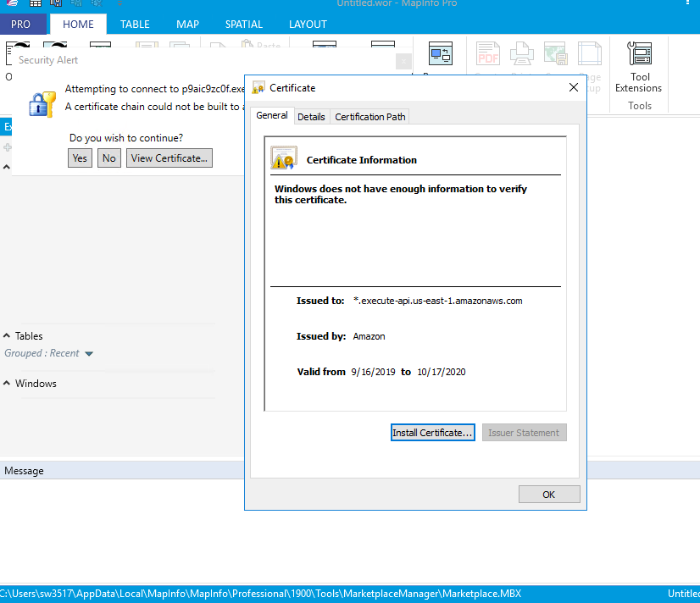
Task: Collapse the Tables section
Action: point(8,336)
